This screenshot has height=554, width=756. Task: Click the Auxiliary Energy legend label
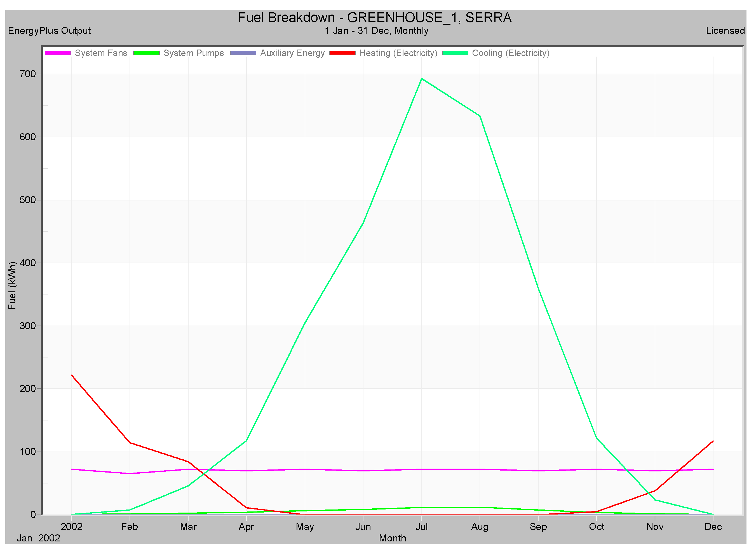tap(293, 53)
